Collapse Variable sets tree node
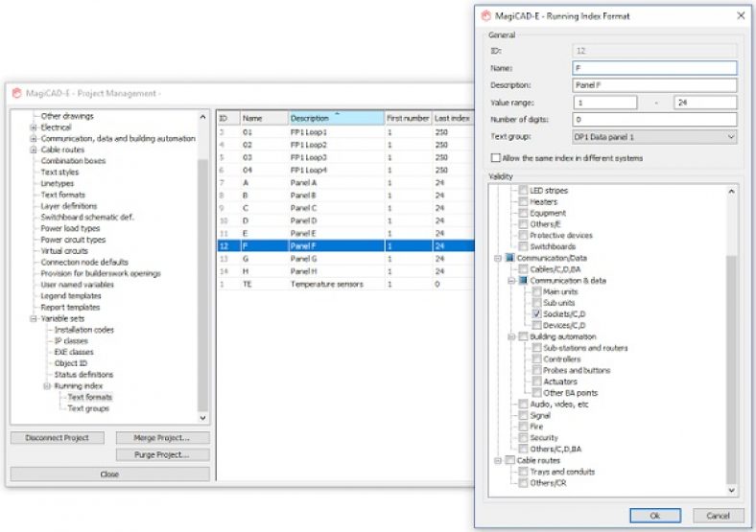 (x=34, y=318)
